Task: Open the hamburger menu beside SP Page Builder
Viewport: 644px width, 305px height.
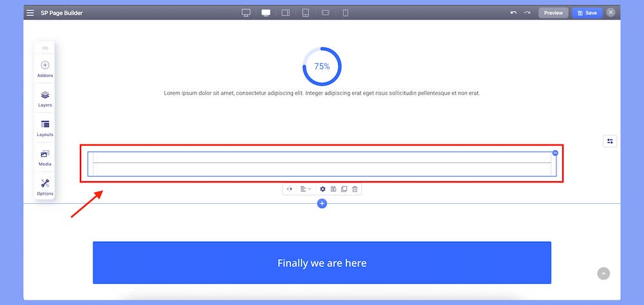Action: 30,13
